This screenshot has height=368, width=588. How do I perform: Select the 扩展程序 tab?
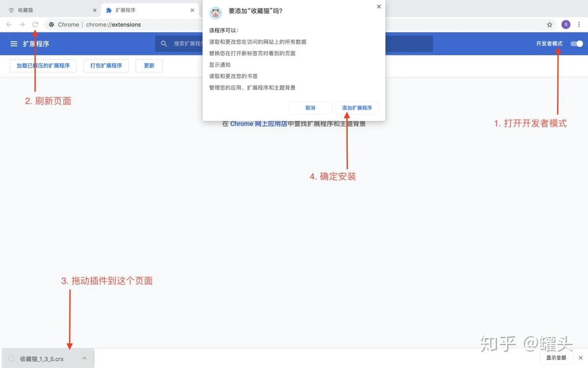(x=149, y=10)
